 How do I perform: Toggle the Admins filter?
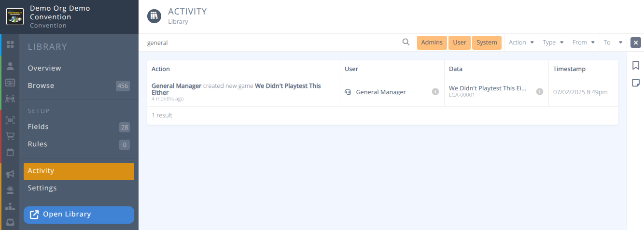click(x=432, y=43)
